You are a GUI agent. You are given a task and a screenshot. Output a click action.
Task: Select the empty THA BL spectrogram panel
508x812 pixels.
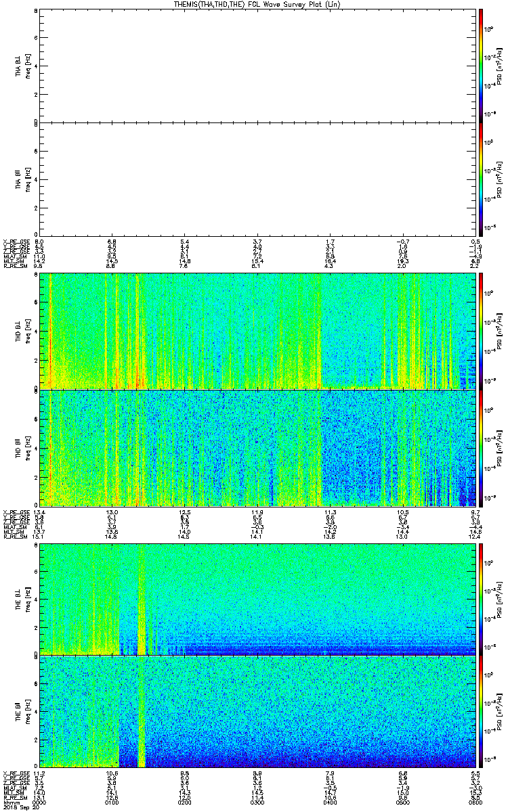[x=257, y=65]
